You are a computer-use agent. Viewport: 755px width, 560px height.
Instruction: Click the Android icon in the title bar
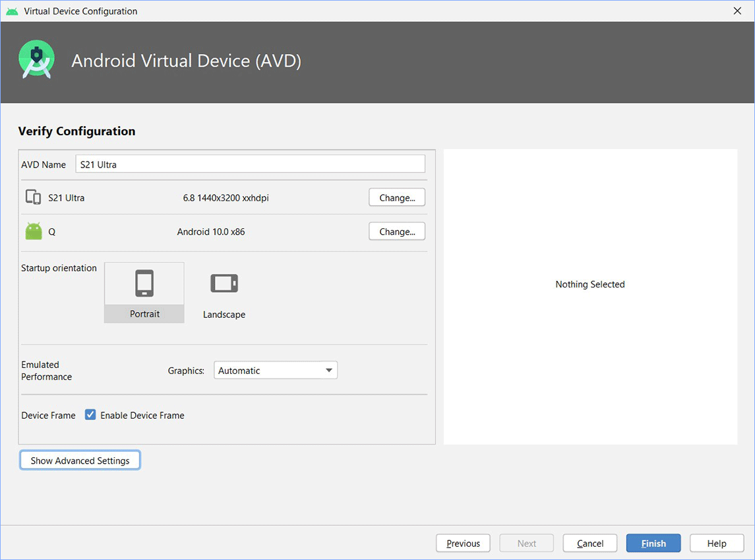(12, 11)
